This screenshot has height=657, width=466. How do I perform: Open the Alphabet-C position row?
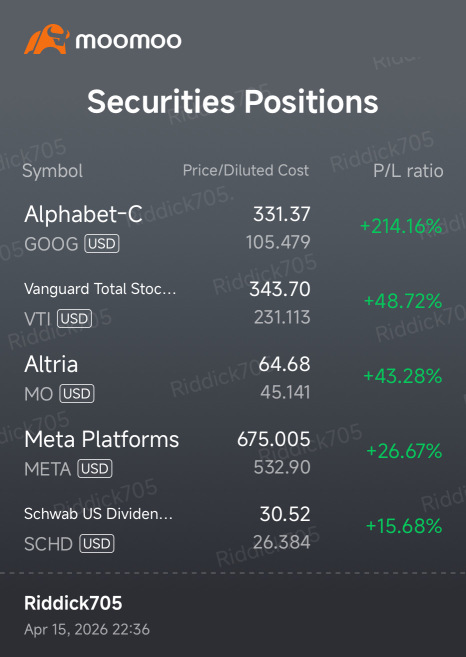click(233, 228)
